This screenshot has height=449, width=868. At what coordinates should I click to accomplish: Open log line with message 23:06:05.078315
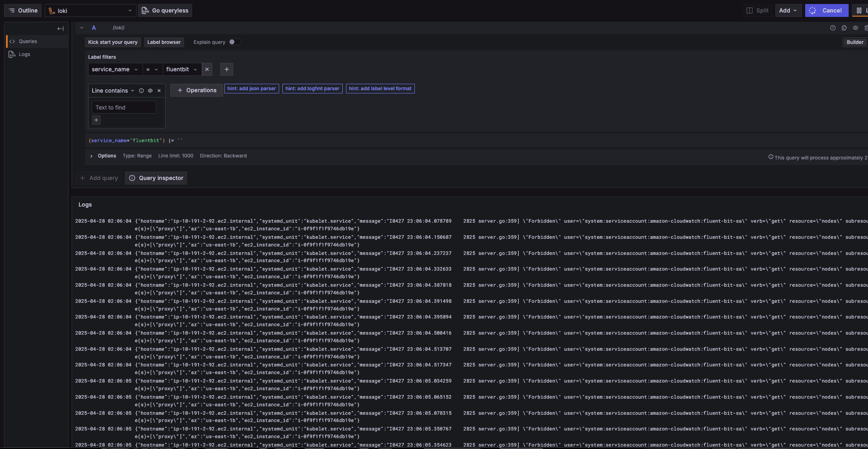[470, 417]
